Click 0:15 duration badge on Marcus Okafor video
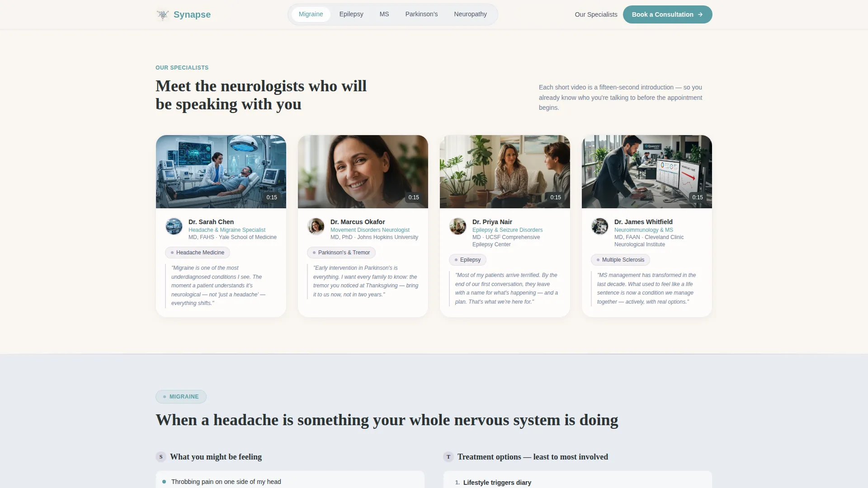 414,197
